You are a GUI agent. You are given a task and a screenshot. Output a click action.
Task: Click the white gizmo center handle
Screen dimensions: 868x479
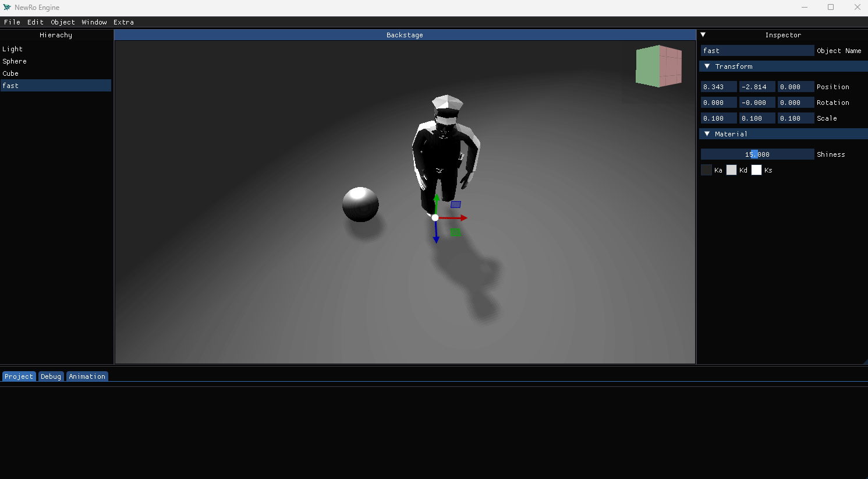[x=435, y=217]
